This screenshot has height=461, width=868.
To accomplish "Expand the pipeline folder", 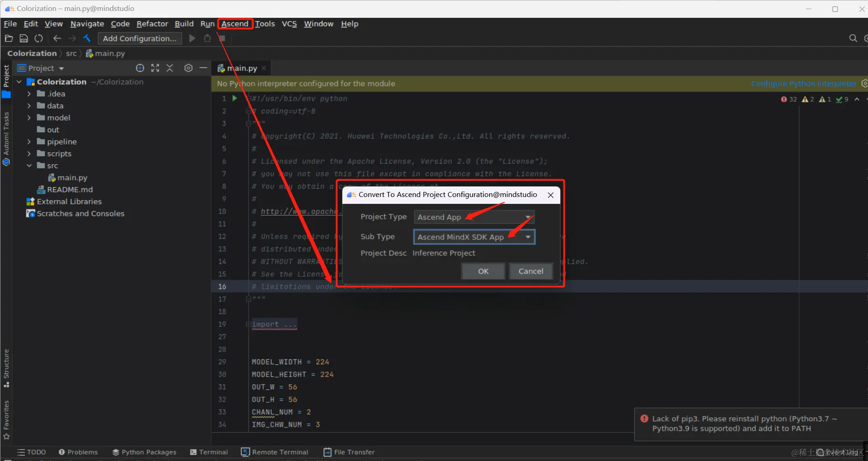I will tap(29, 142).
